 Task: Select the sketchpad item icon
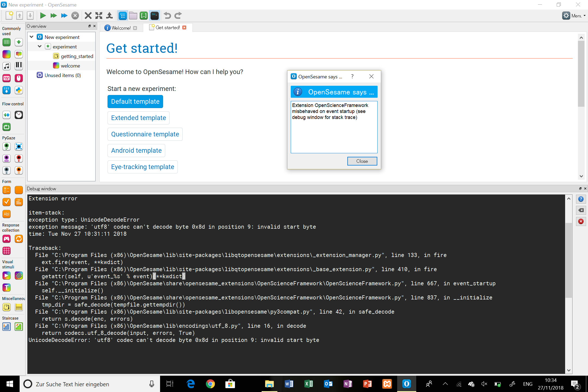[x=7, y=54]
